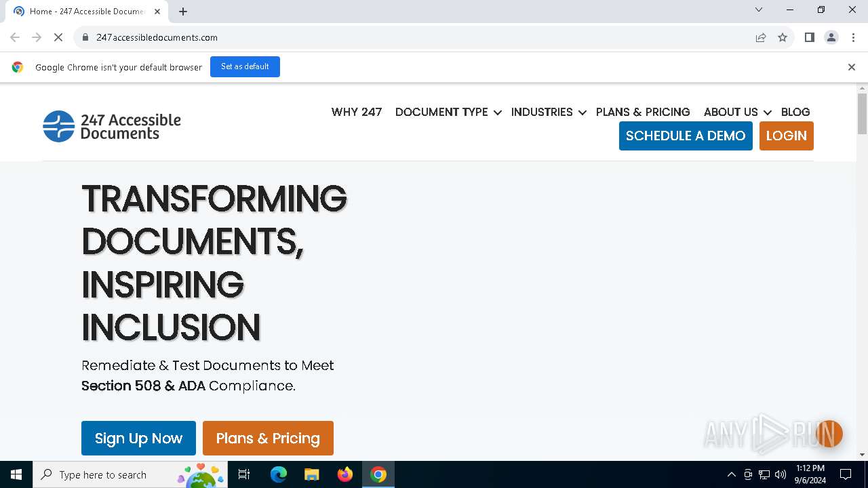This screenshot has height=488, width=868.
Task: Select the Home - 247 Accessible Documents tab
Action: click(x=88, y=12)
